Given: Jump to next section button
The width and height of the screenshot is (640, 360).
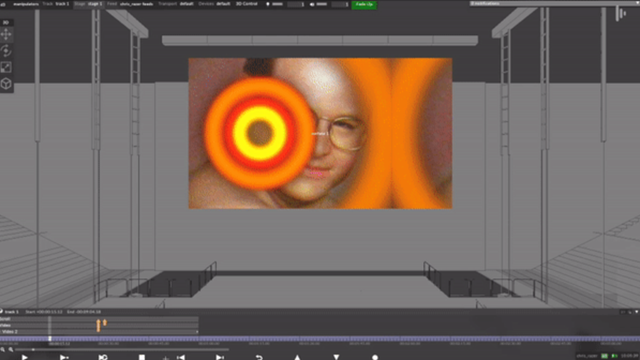Looking at the screenshot, I should [220, 358].
